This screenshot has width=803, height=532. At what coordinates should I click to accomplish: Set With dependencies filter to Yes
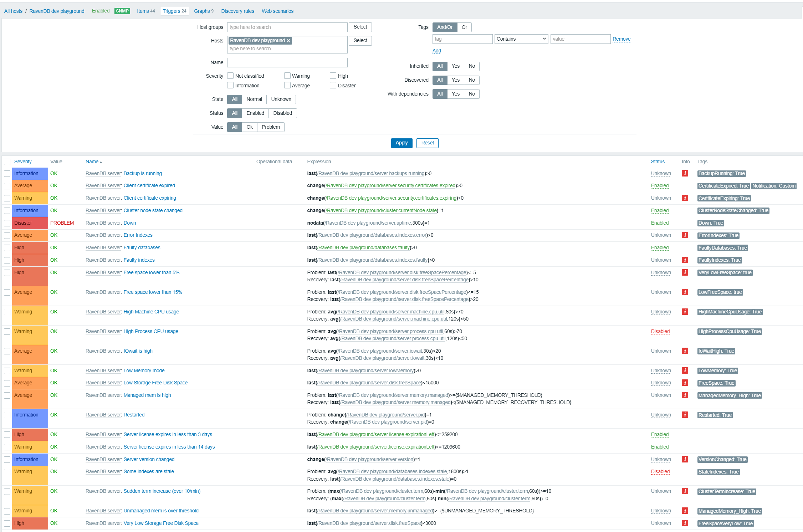[x=456, y=94]
